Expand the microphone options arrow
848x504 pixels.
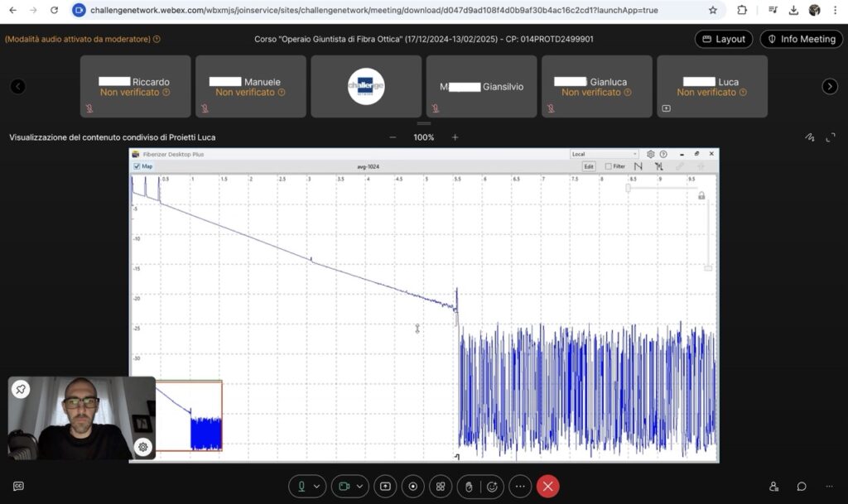(x=317, y=487)
